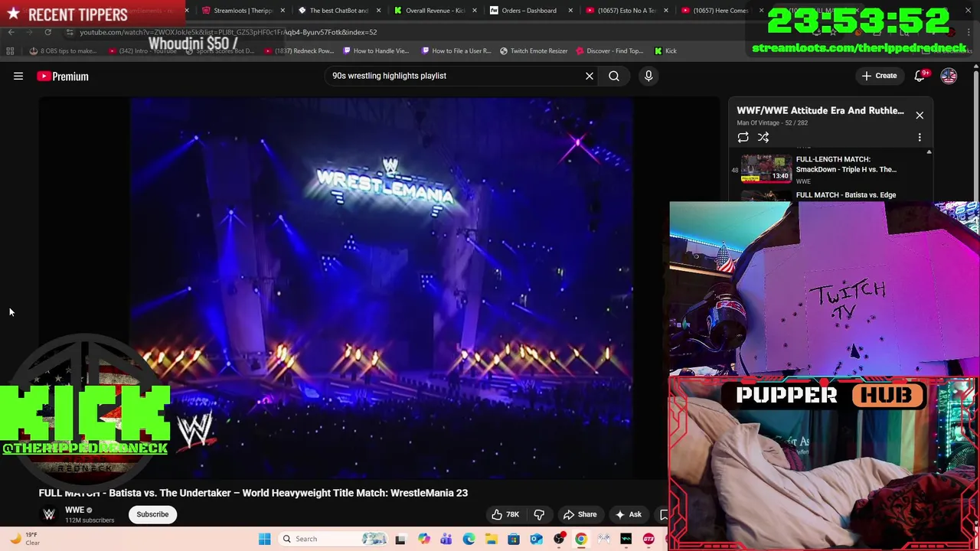Open 'How to File a User R...' bookmark
This screenshot has width=980, height=551.
456,51
